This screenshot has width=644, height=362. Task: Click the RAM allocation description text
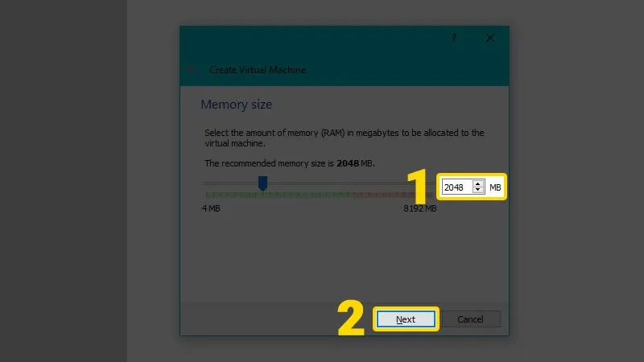344,138
